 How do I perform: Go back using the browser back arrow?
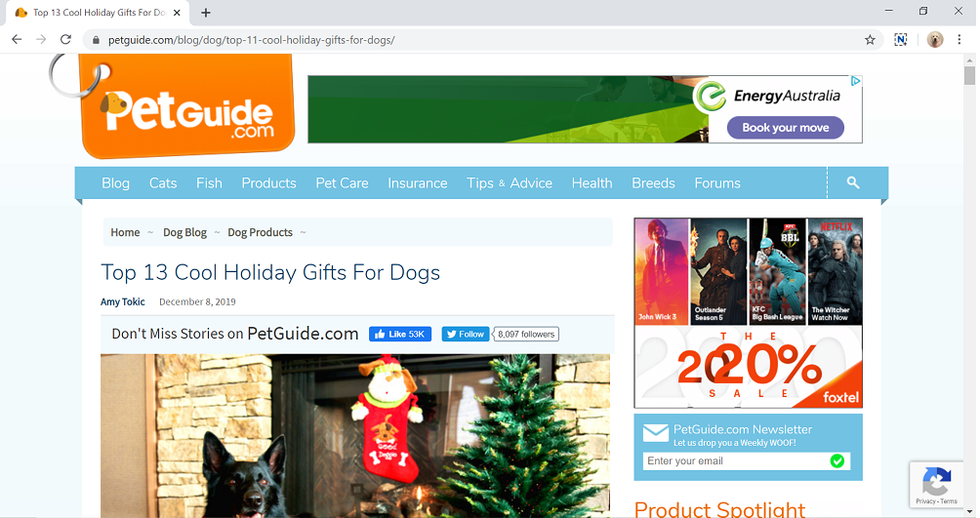[x=17, y=39]
